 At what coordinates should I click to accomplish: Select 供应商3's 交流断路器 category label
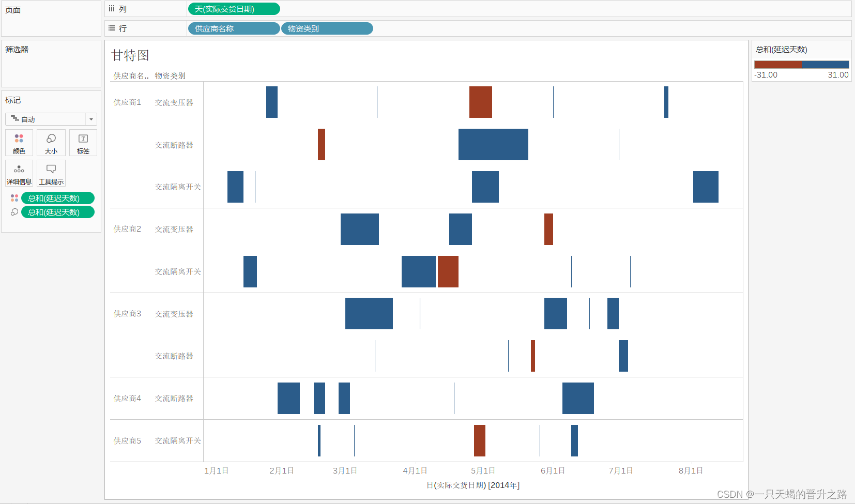point(174,356)
